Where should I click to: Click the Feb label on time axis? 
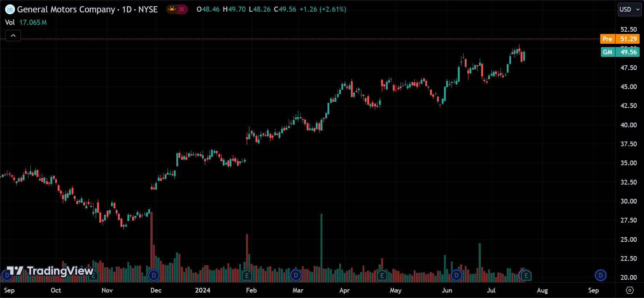point(252,290)
